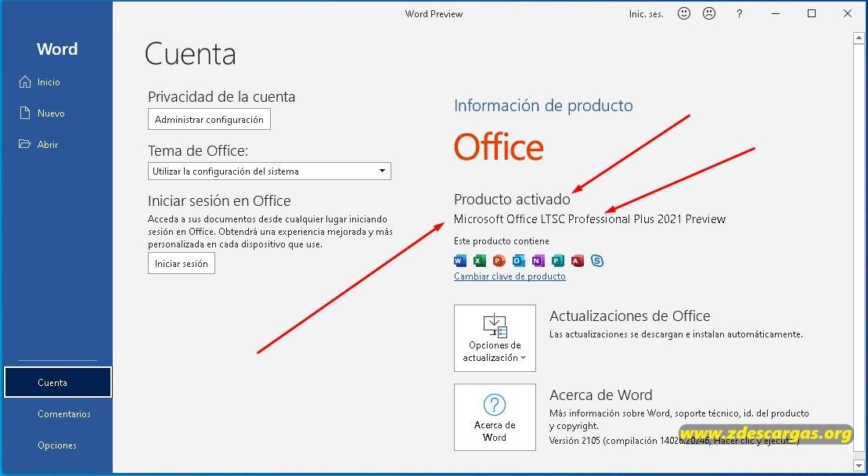This screenshot has height=476, width=868.
Task: Open the Opciones de actualización menu button
Action: (x=495, y=338)
